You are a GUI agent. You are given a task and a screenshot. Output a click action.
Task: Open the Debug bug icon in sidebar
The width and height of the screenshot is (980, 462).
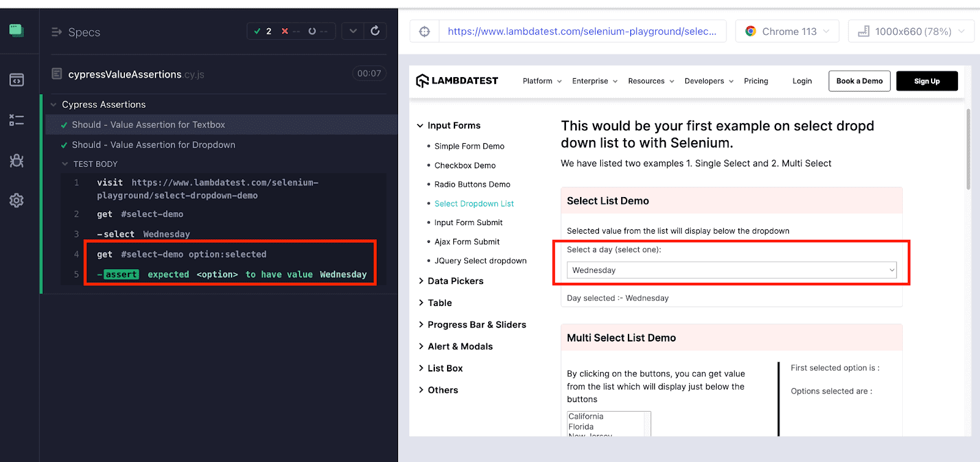click(x=17, y=160)
